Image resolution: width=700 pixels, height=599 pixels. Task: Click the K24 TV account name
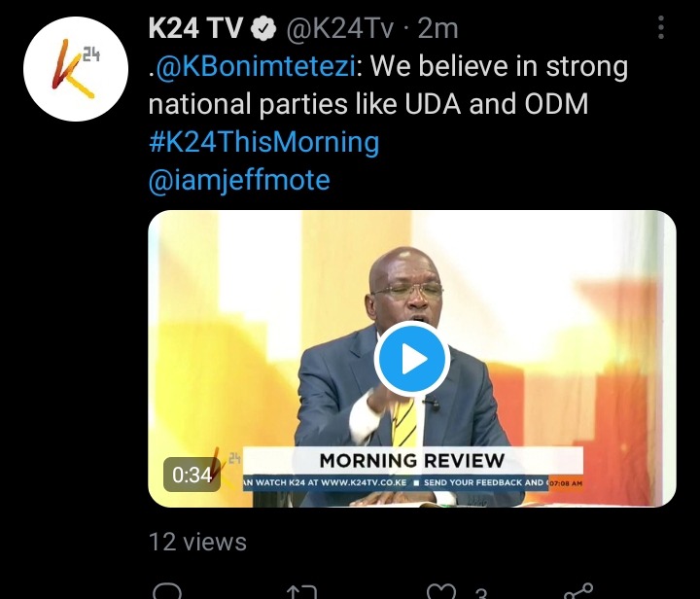[196, 28]
